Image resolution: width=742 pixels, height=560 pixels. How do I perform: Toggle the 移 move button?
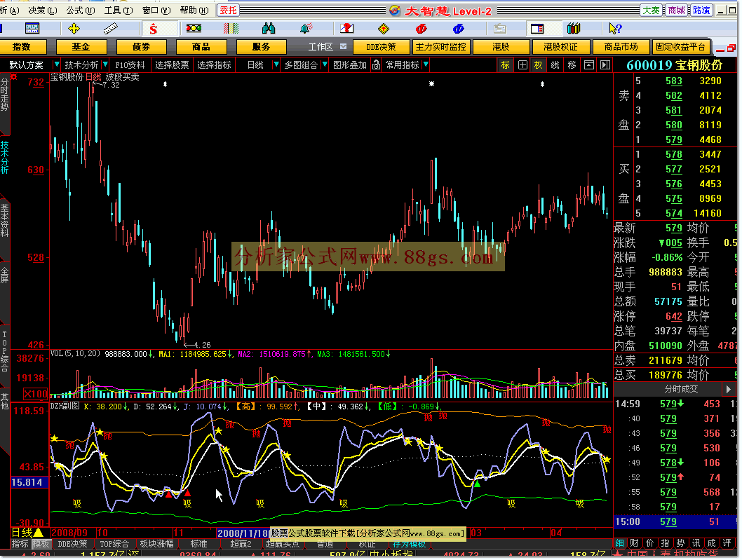(x=572, y=64)
